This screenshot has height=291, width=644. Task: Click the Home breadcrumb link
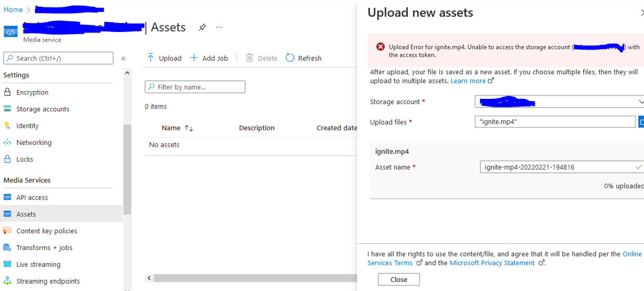[13, 10]
